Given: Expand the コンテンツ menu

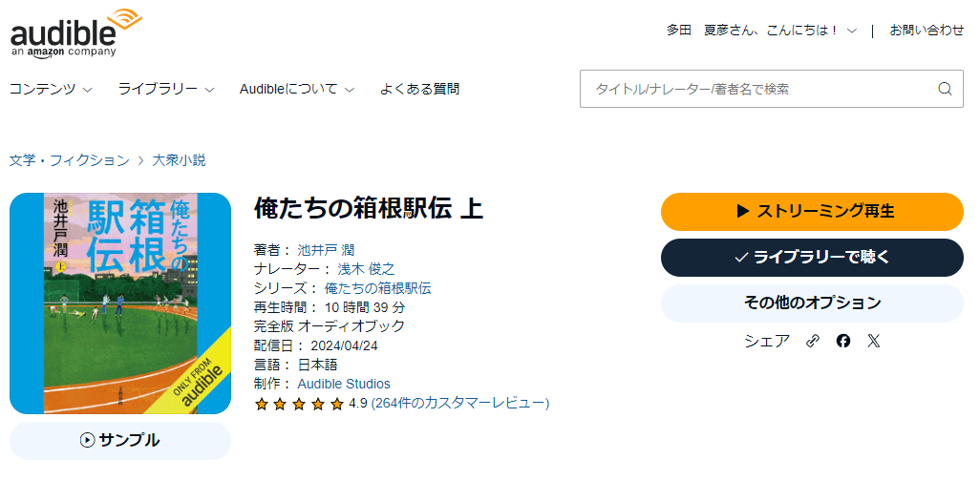Looking at the screenshot, I should [51, 89].
